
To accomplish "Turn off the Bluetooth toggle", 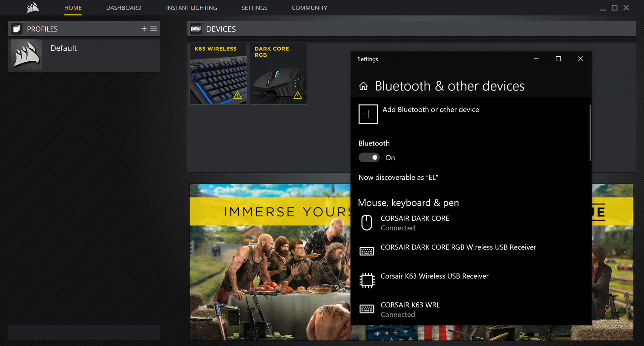I will click(369, 158).
